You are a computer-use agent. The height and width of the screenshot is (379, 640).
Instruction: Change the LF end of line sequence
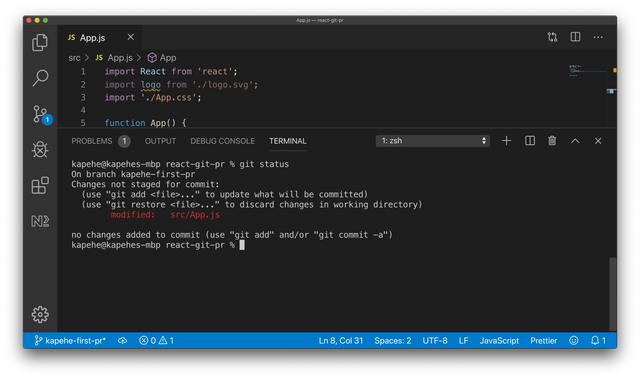click(463, 341)
